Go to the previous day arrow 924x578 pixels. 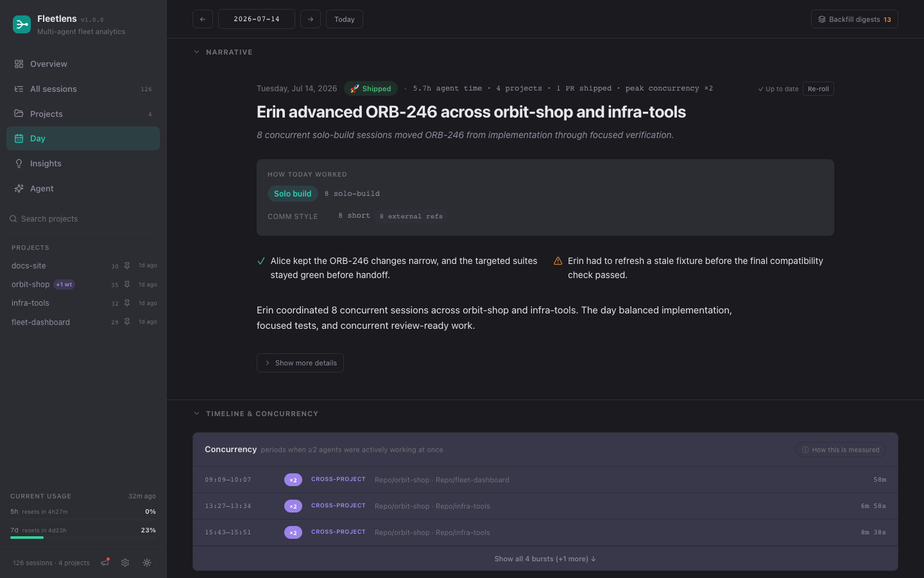203,19
